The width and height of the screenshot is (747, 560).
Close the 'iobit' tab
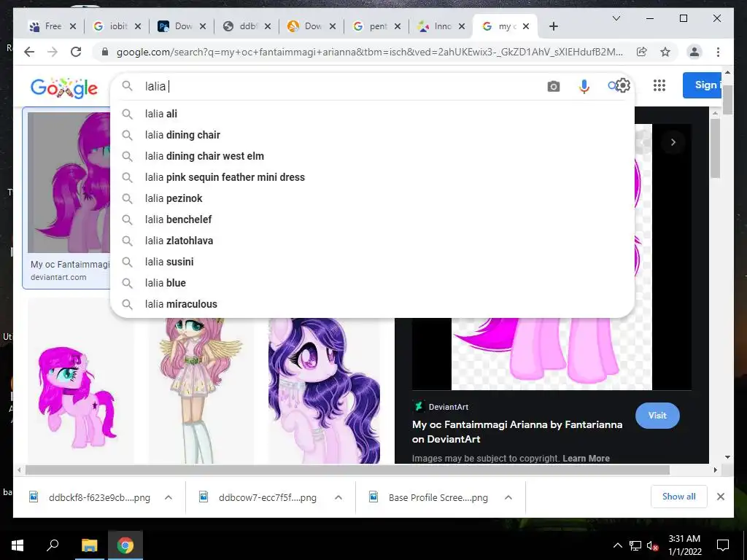point(138,27)
